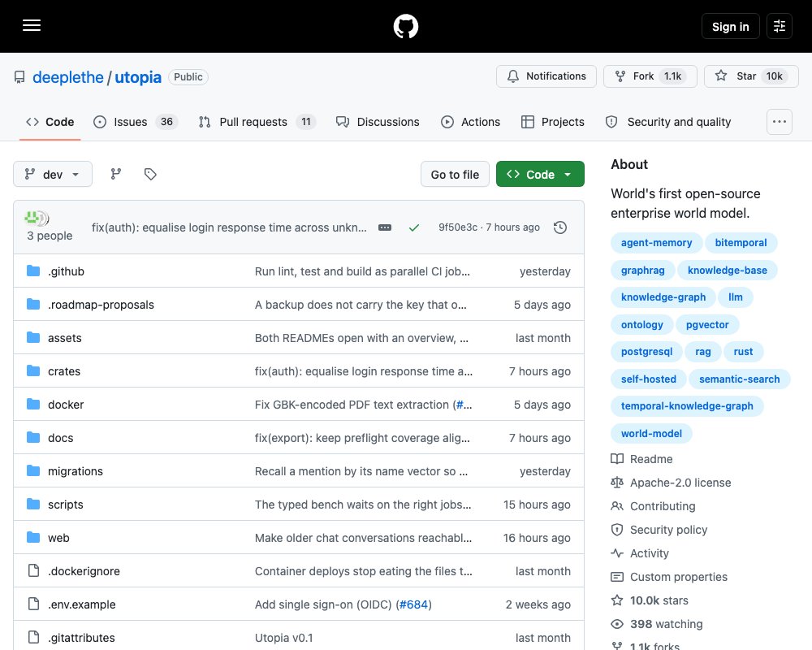Open commit hash 9f50e3c
Image resolution: width=812 pixels, height=650 pixels.
pyautogui.click(x=458, y=227)
